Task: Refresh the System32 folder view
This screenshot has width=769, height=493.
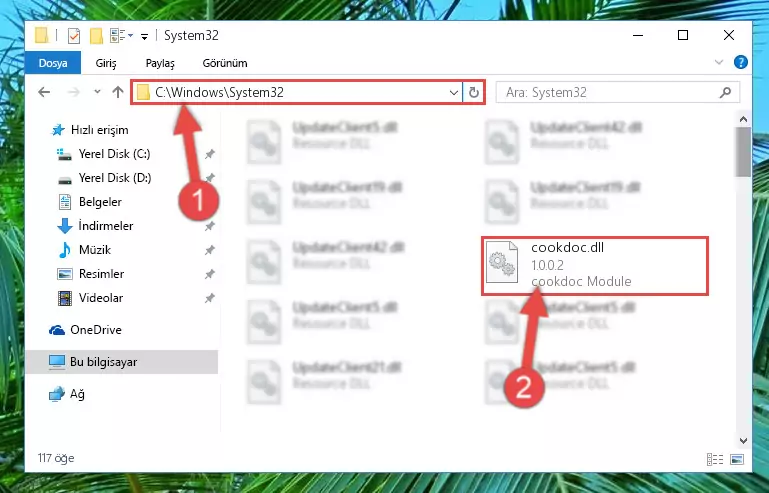Action: click(473, 92)
